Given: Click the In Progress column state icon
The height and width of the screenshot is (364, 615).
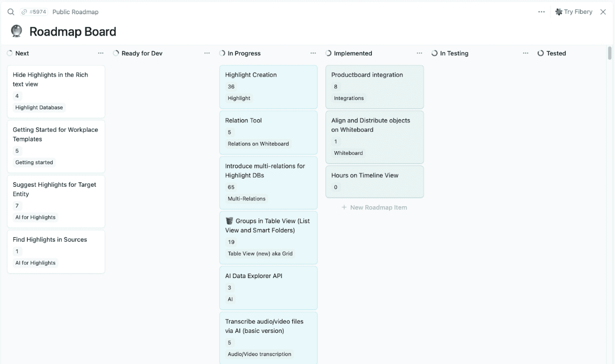Looking at the screenshot, I should coord(222,53).
